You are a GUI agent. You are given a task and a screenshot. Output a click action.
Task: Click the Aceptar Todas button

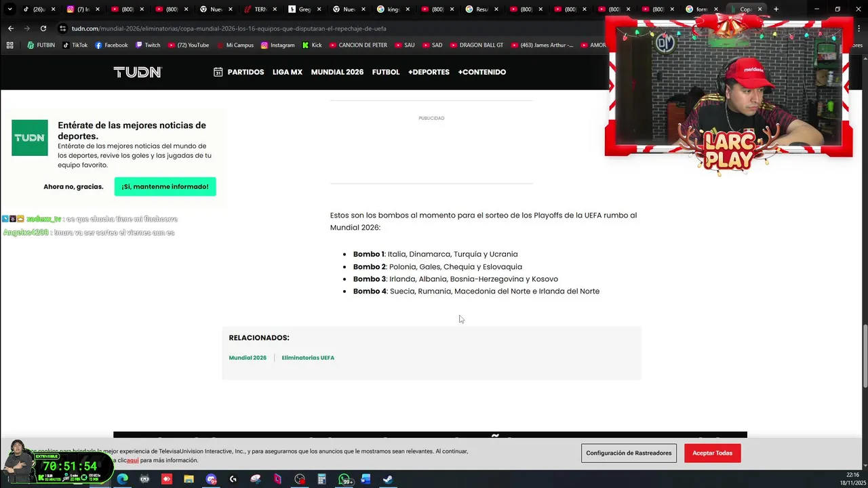pos(712,453)
